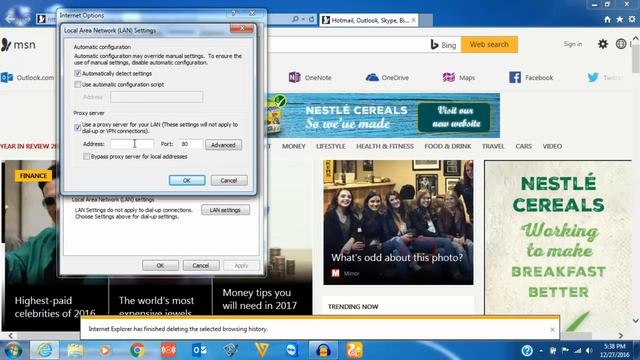640x360 pixels.
Task: Click the Bing logo
Action: click(x=443, y=45)
